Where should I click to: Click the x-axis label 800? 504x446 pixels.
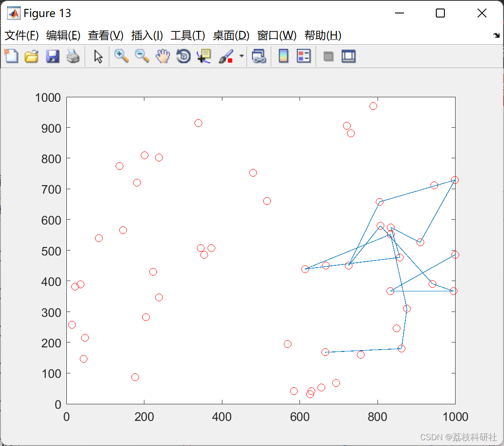[x=378, y=417]
